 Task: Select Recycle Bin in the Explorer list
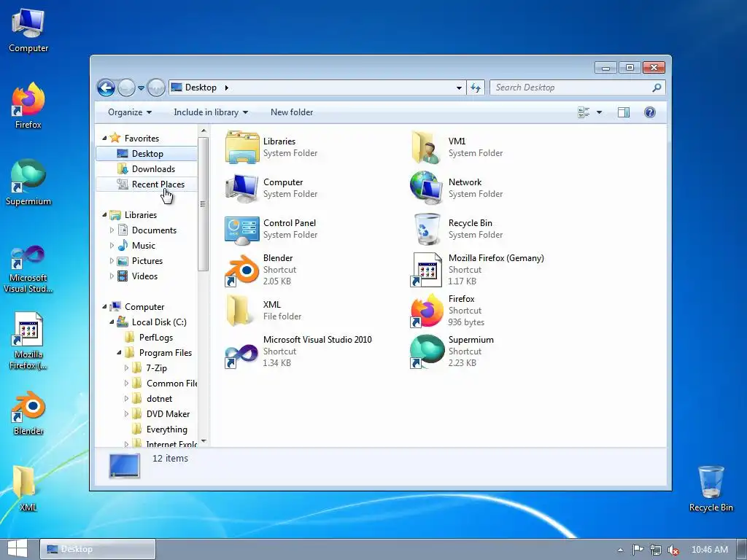457,229
